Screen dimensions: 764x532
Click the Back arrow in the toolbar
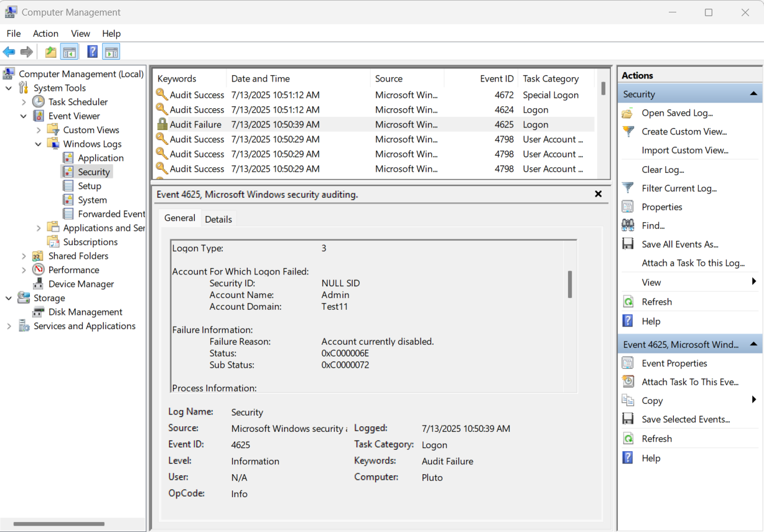(x=9, y=52)
